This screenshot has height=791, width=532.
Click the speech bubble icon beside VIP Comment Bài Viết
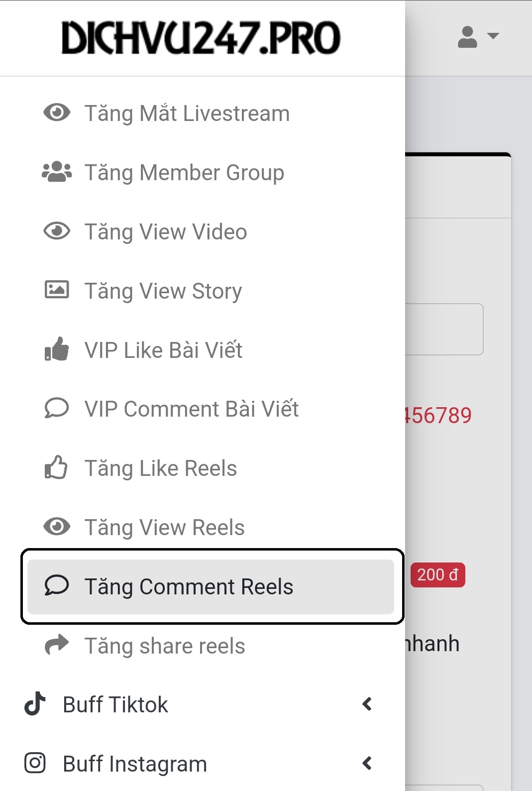(57, 408)
